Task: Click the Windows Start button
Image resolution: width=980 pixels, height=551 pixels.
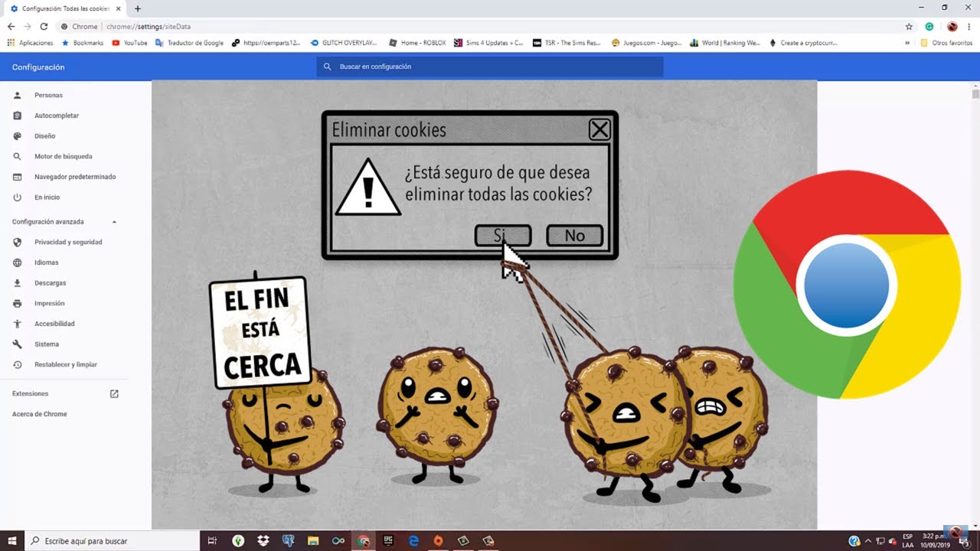Action: pyautogui.click(x=12, y=541)
